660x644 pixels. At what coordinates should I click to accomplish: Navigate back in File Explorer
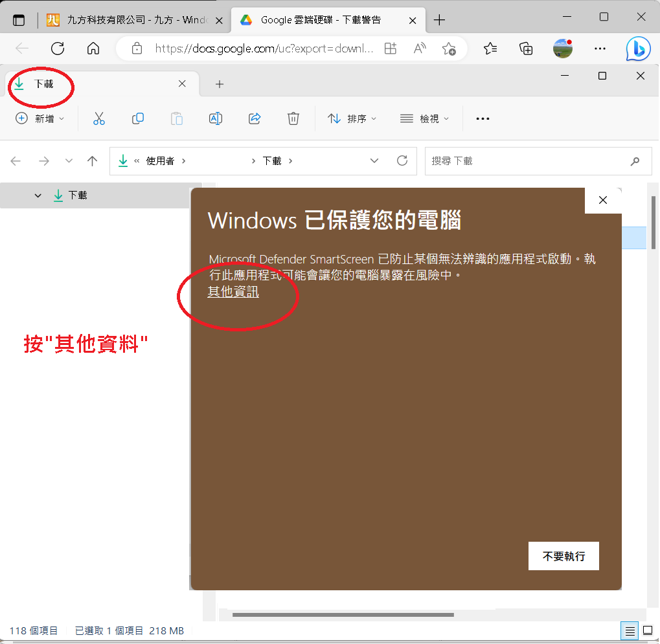16,161
